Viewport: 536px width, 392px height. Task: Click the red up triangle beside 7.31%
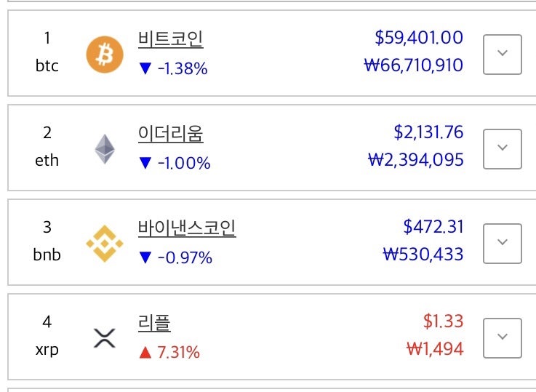point(145,352)
